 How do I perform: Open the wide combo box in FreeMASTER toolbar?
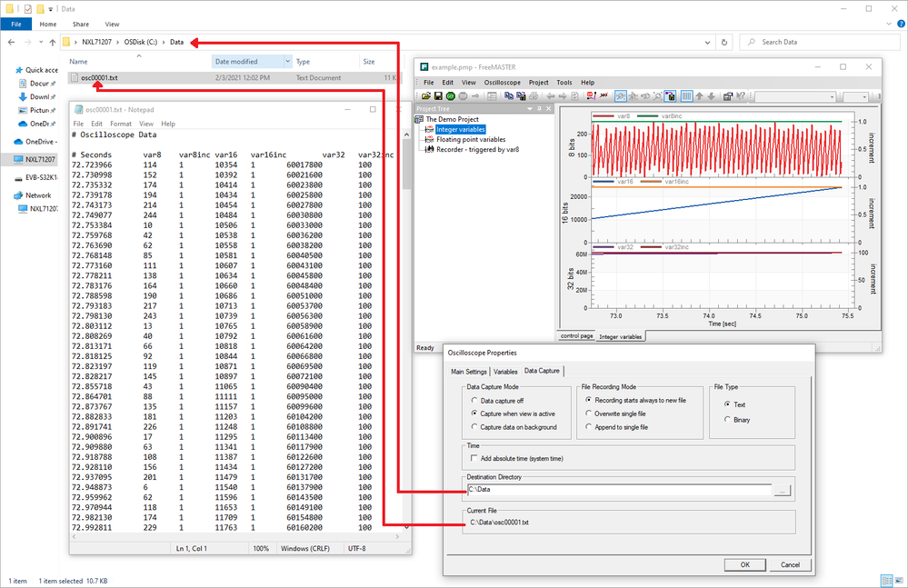pyautogui.click(x=795, y=96)
